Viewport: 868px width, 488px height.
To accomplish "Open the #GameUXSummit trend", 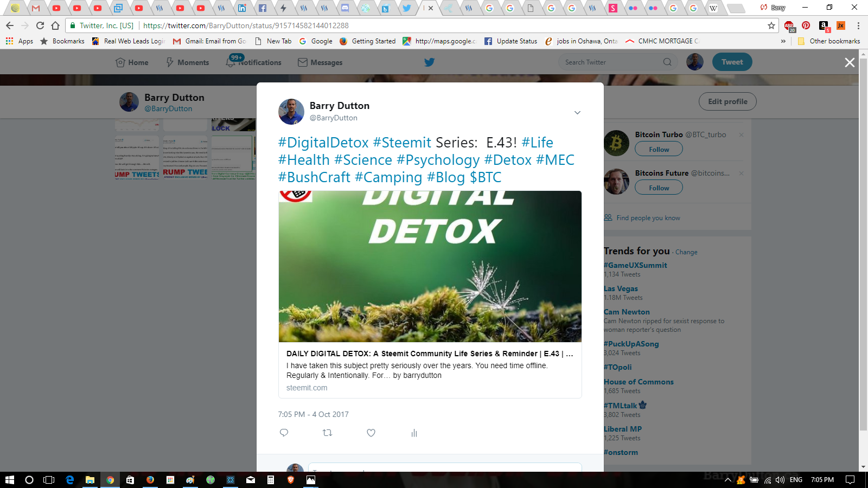I will (x=635, y=265).
